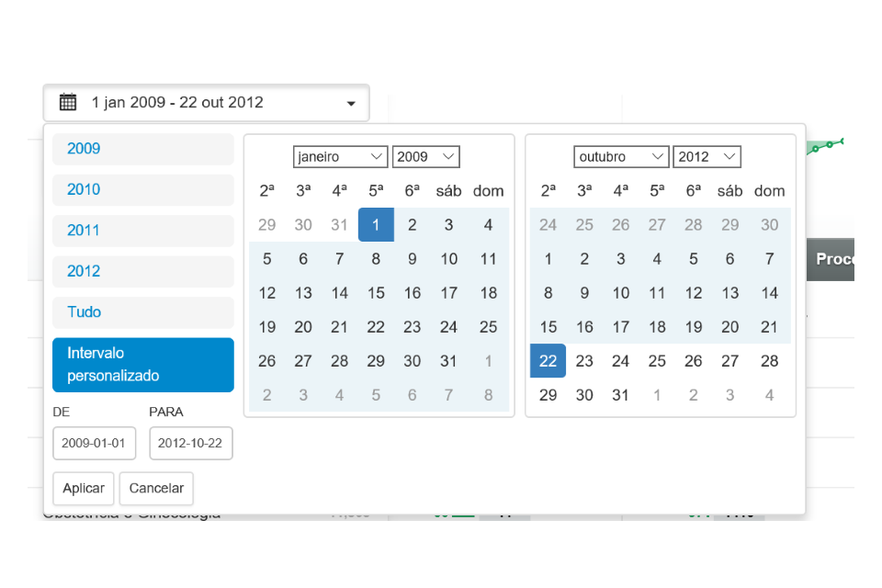Select day 19 in the October calendar
The height and width of the screenshot is (588, 882).
[693, 327]
